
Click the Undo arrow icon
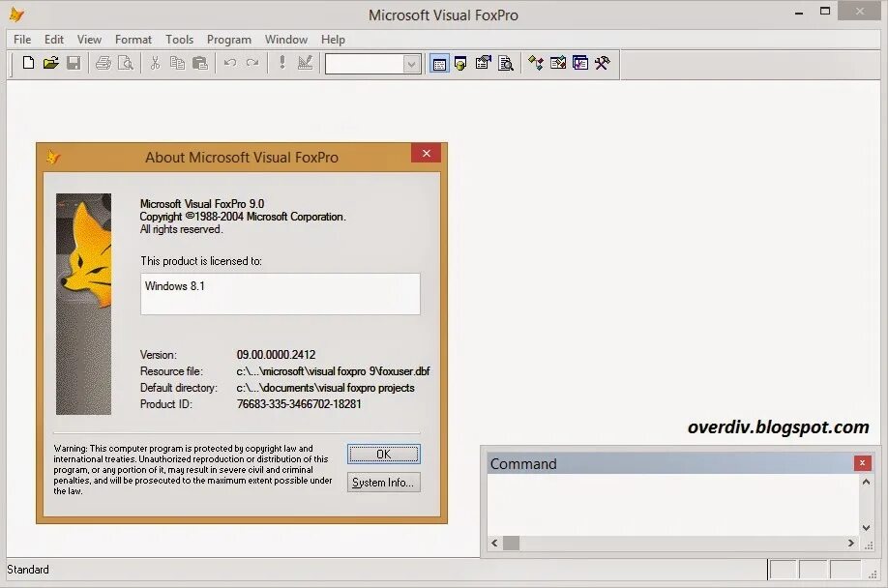pos(230,63)
